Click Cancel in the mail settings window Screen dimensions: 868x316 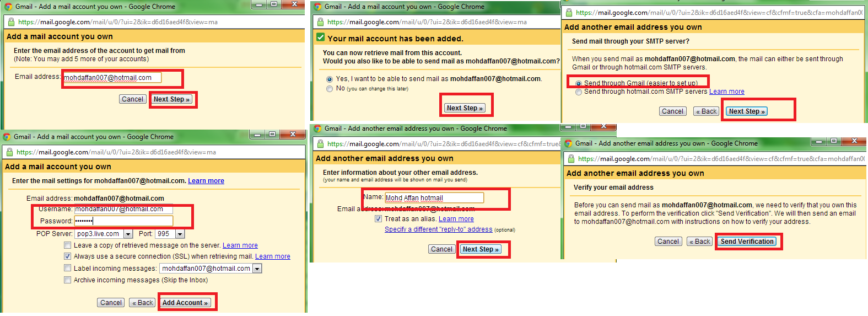click(x=111, y=303)
